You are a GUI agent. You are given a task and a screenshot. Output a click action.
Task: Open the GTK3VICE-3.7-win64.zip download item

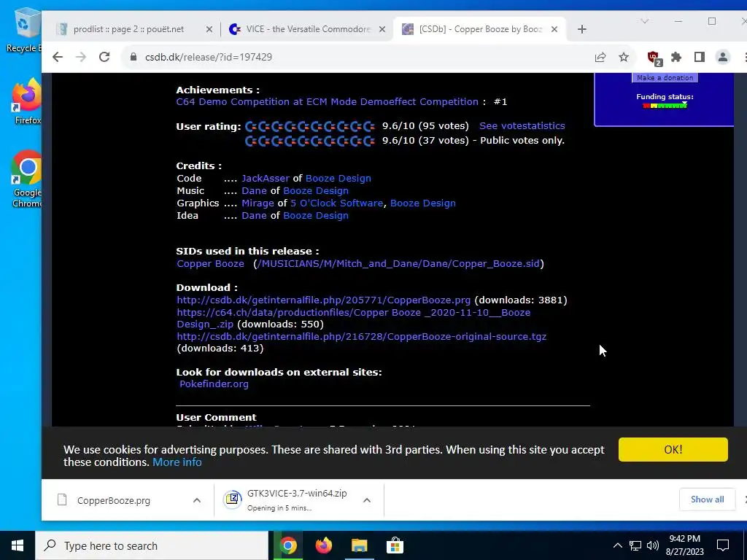click(290, 500)
